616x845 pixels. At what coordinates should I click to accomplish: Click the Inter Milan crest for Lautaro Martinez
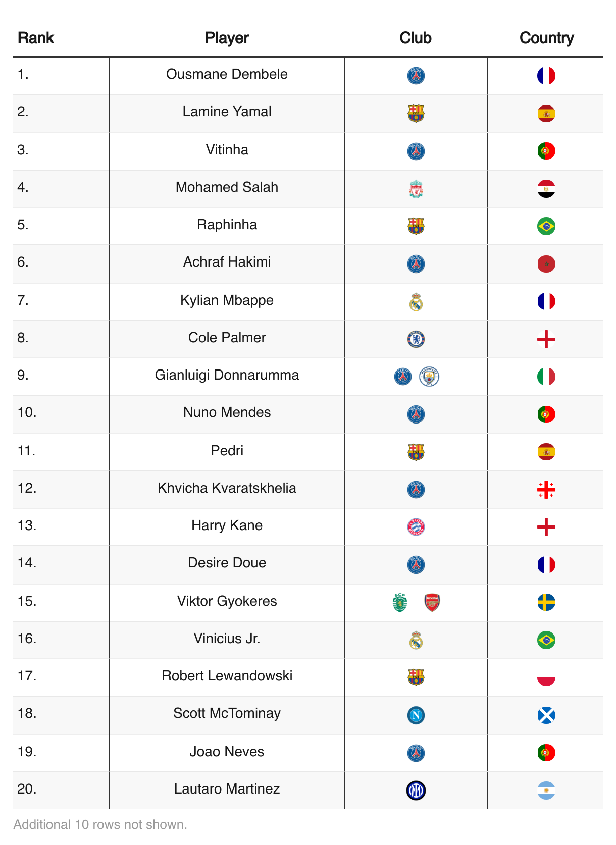(x=416, y=790)
